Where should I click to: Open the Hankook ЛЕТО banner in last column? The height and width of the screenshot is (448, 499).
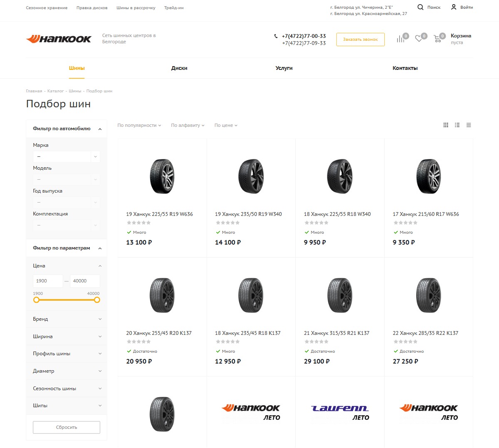[x=429, y=413]
